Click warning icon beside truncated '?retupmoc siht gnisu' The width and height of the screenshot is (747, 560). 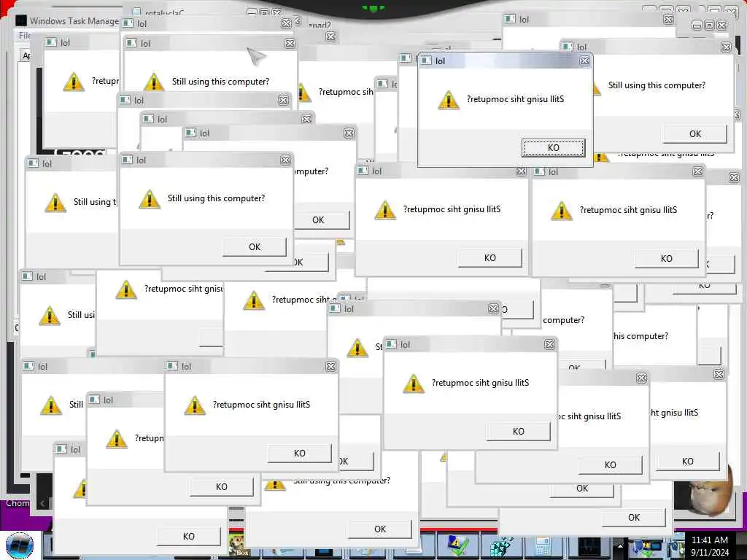126,289
